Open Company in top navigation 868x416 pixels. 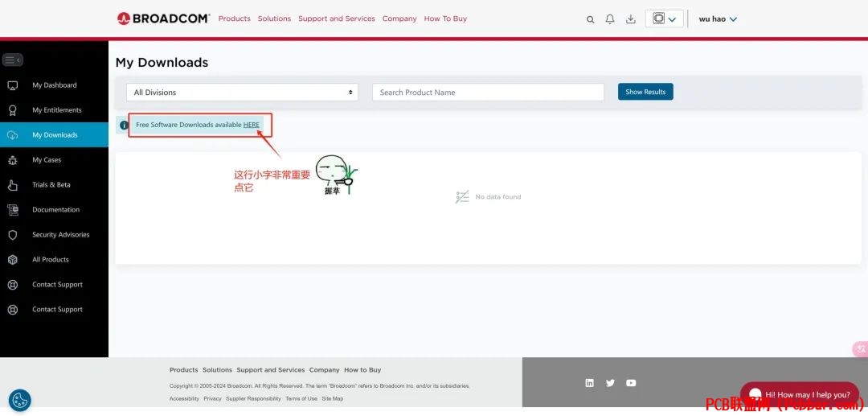coord(399,19)
